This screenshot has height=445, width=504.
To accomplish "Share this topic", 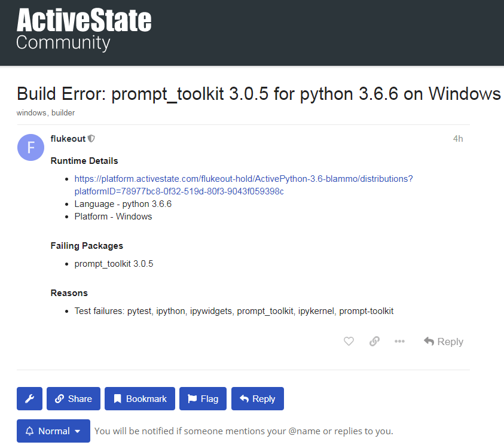I will point(74,399).
